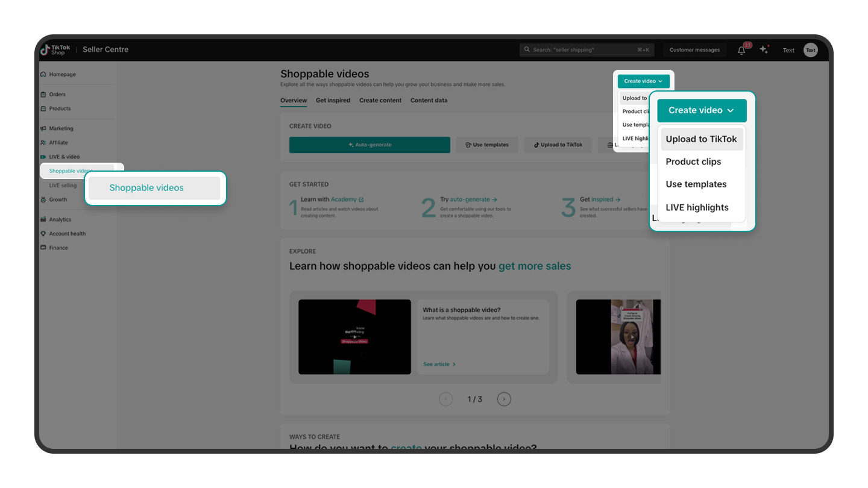This screenshot has height=488, width=868.
Task: Open Homepage via its house icon
Action: click(43, 75)
